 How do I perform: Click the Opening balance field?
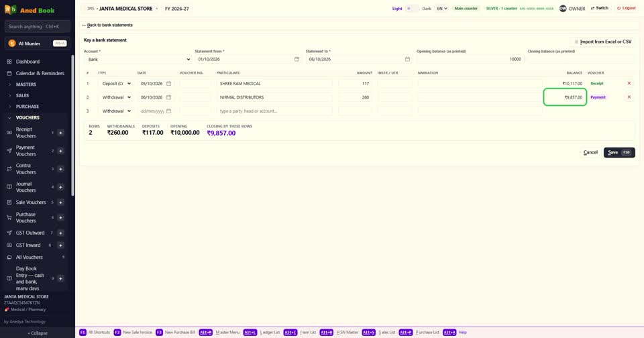(470, 59)
